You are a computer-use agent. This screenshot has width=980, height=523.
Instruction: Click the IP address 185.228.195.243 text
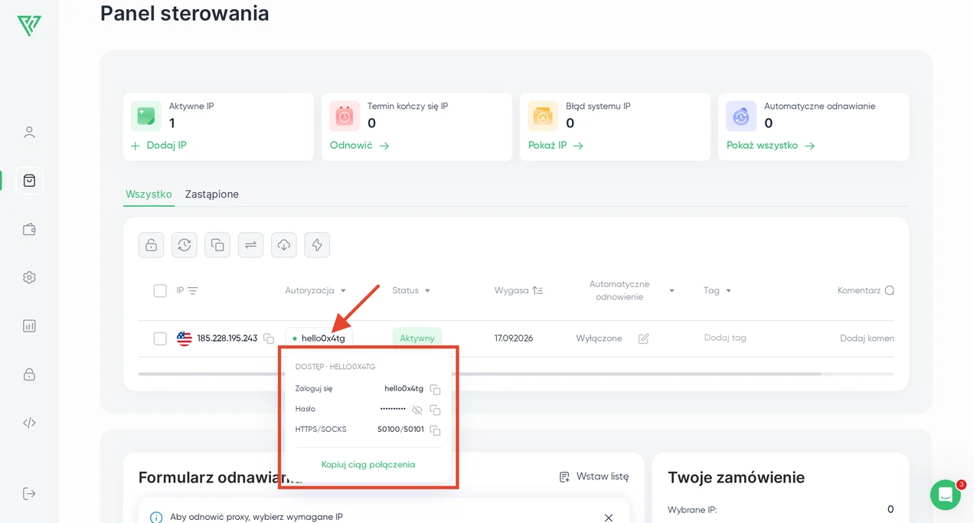[x=227, y=338]
